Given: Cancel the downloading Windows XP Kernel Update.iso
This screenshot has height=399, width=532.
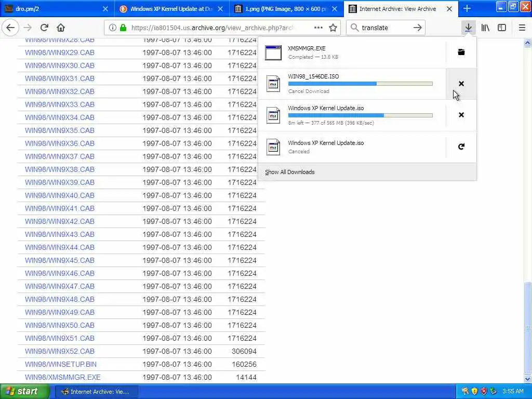Looking at the screenshot, I should pyautogui.click(x=461, y=115).
